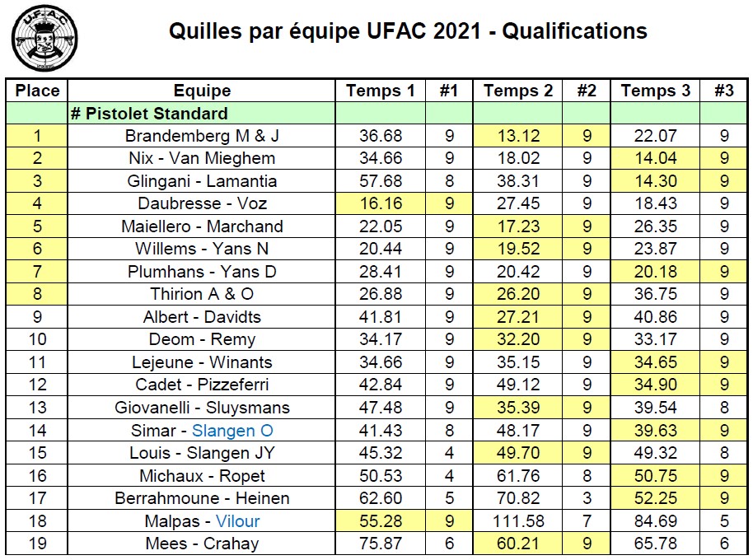Click the 111.58 time cell
This screenshot has height=560, width=753.
click(518, 520)
